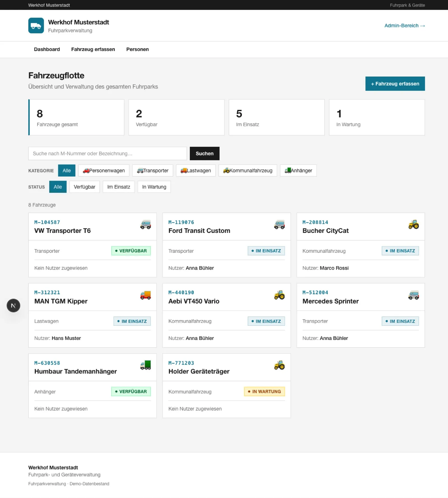Select Alle in Status filter
Viewport: 448px width, 498px height.
[x=58, y=187]
